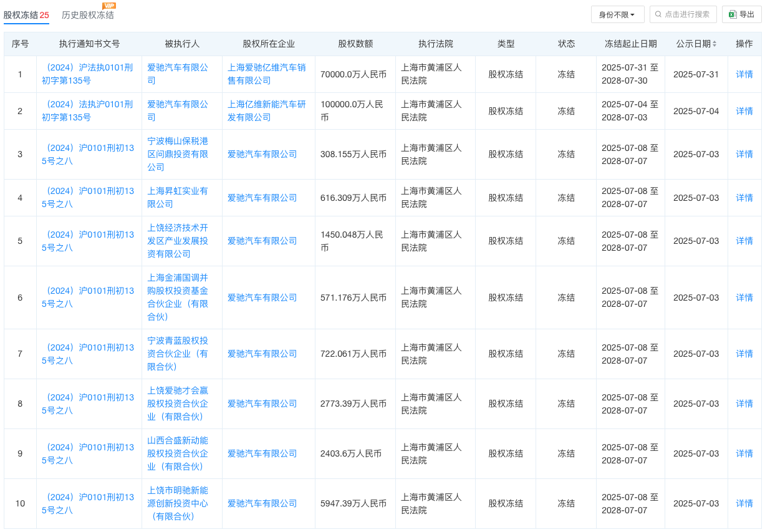The width and height of the screenshot is (765, 532).
Task: Open 详情 for 上饶爱驰才会赢 row
Action: click(744, 404)
